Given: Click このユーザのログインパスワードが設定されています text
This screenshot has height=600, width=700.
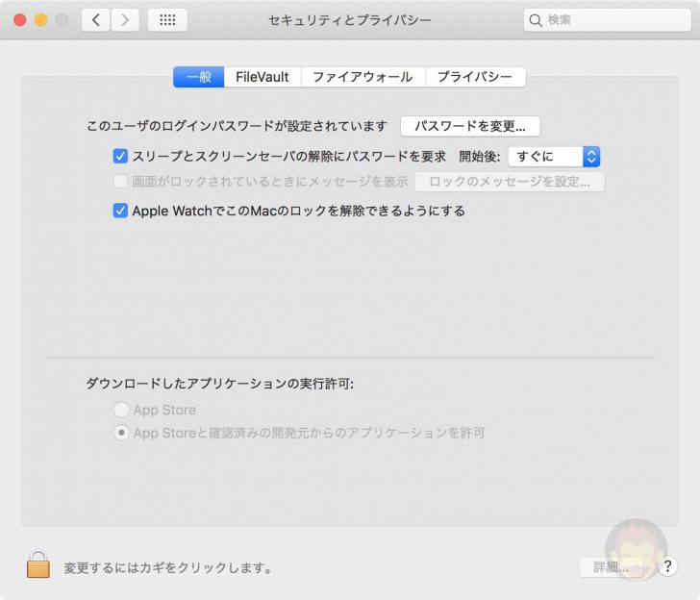Looking at the screenshot, I should click(237, 126).
